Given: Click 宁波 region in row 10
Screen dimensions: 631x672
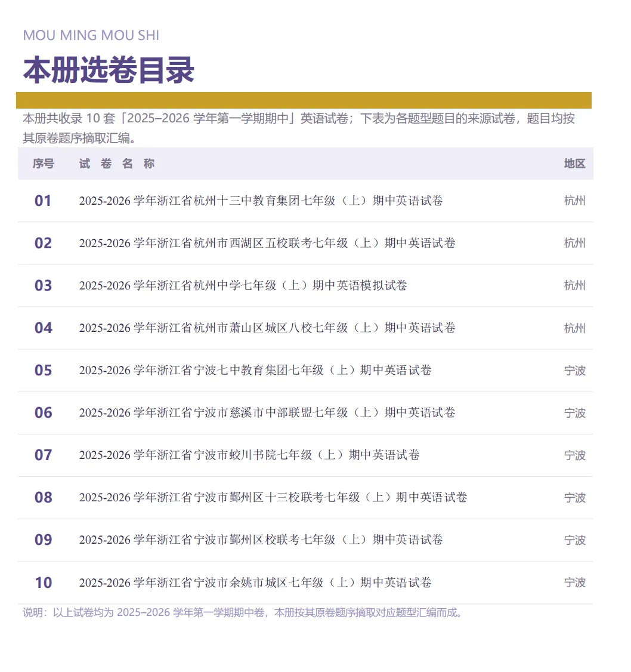Looking at the screenshot, I should [574, 583].
